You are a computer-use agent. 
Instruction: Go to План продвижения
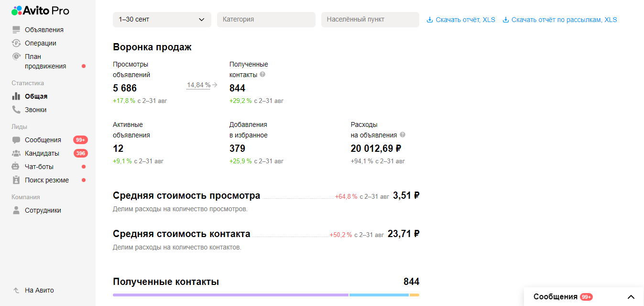45,61
